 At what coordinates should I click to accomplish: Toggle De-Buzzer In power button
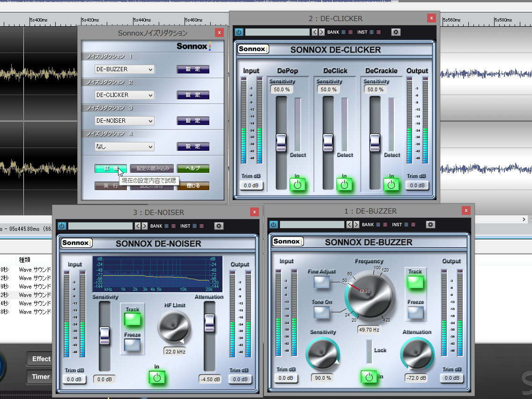pos(369,377)
